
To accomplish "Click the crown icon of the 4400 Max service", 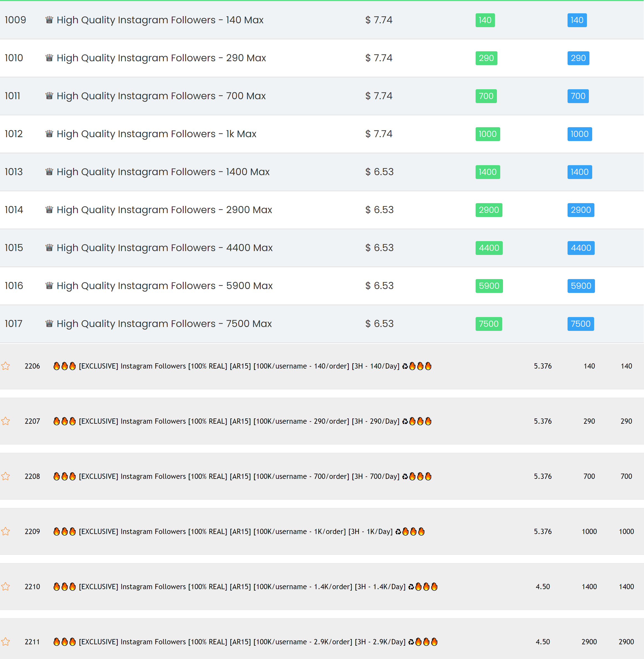I will pos(49,247).
